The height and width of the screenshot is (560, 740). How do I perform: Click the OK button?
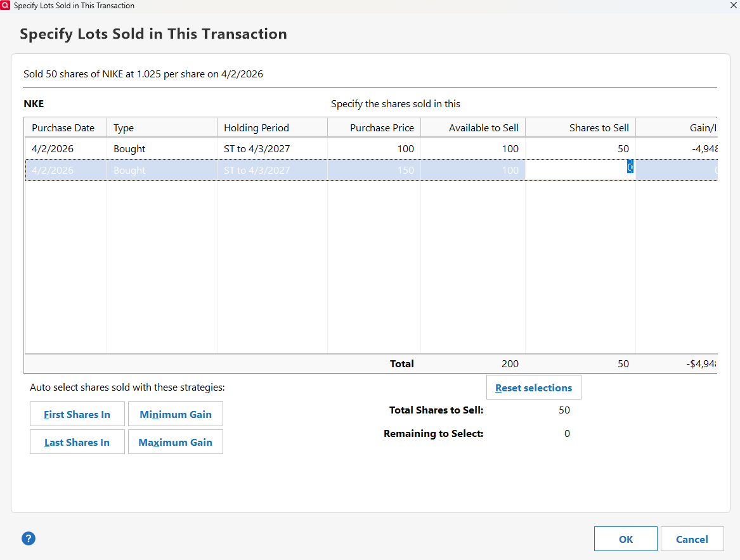pos(625,539)
